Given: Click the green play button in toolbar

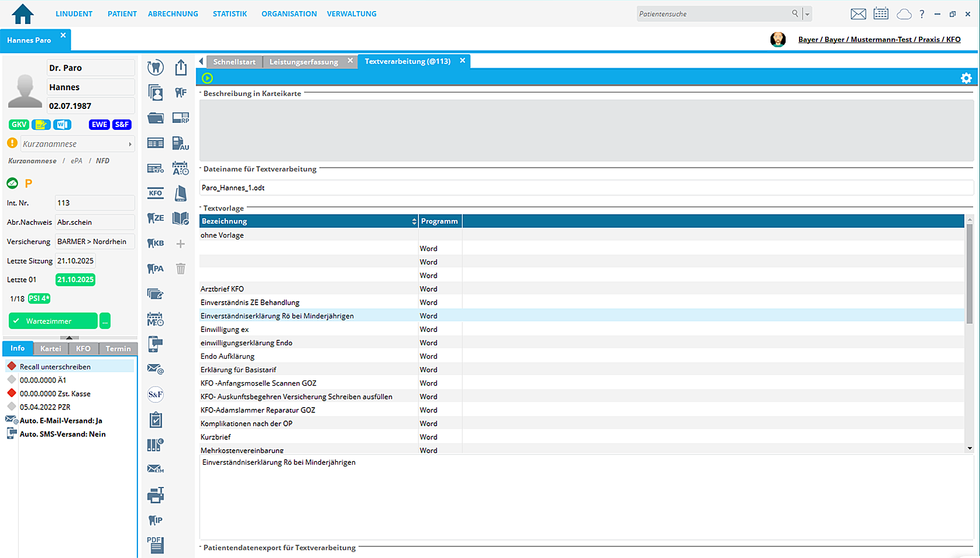Looking at the screenshot, I should [207, 78].
